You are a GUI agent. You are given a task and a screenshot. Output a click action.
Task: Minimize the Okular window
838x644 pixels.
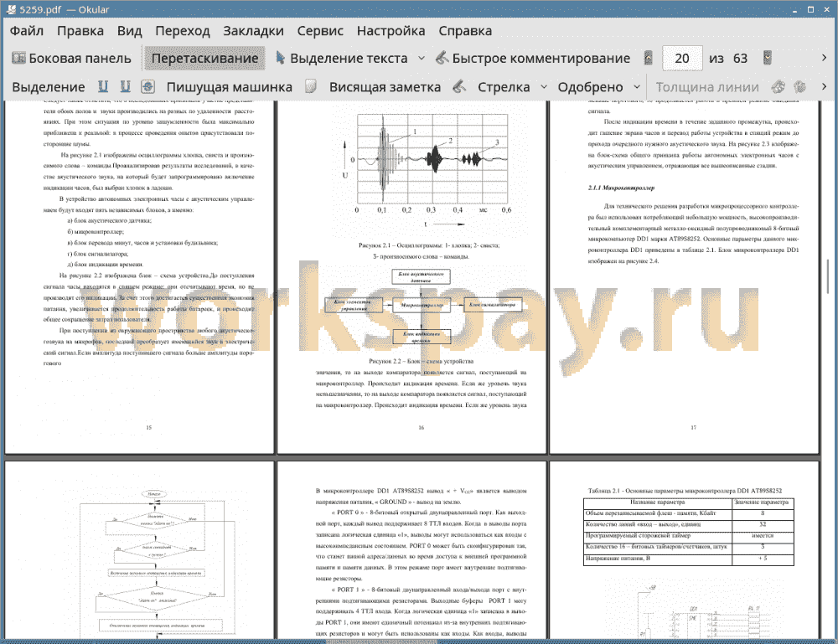795,9
